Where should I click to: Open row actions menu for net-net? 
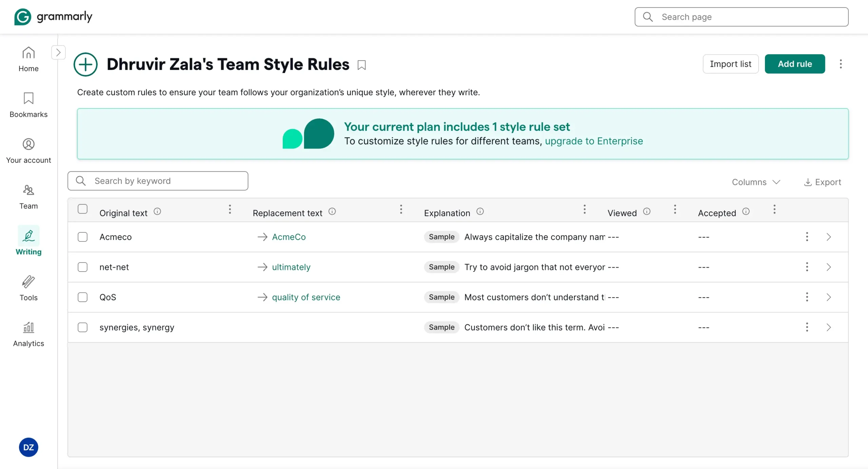(807, 267)
